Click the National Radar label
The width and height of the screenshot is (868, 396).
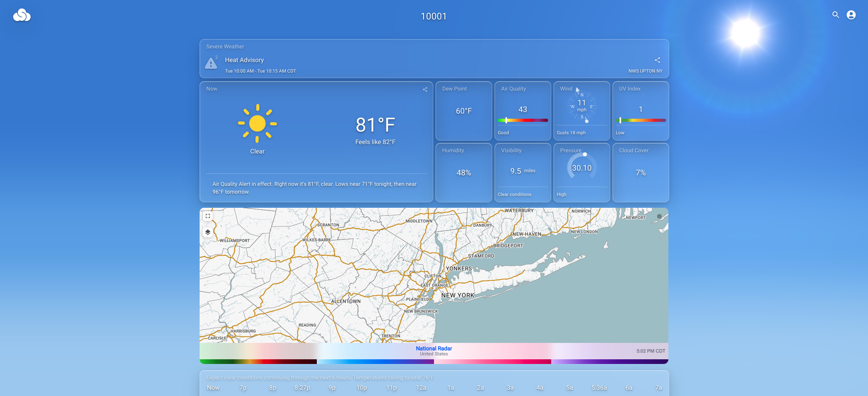point(434,348)
